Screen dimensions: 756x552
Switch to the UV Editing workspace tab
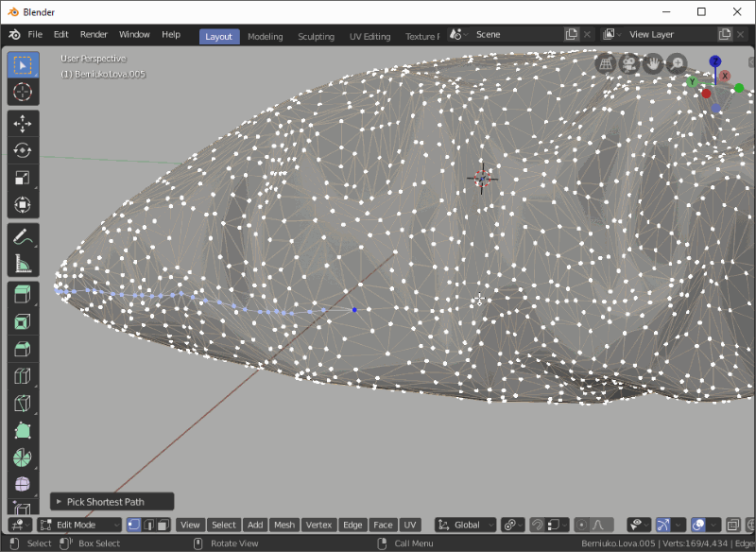369,35
